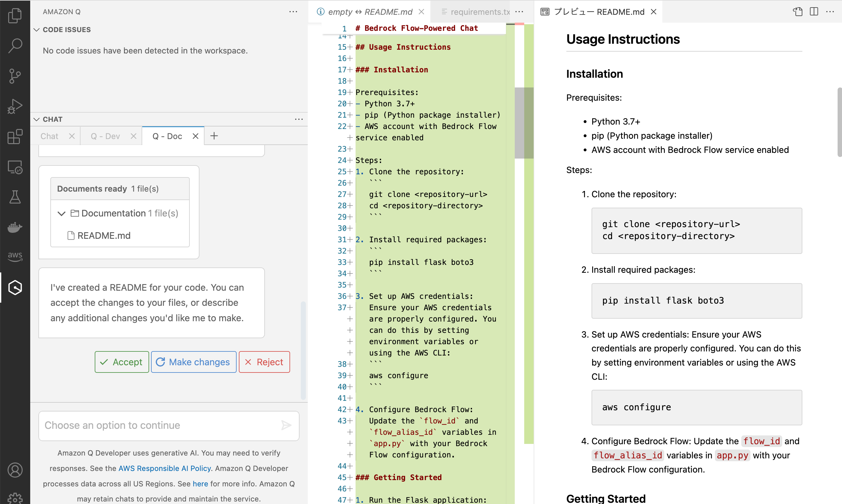Close the Q - Dev tab
Viewport: 842px width, 504px height.
coord(133,136)
